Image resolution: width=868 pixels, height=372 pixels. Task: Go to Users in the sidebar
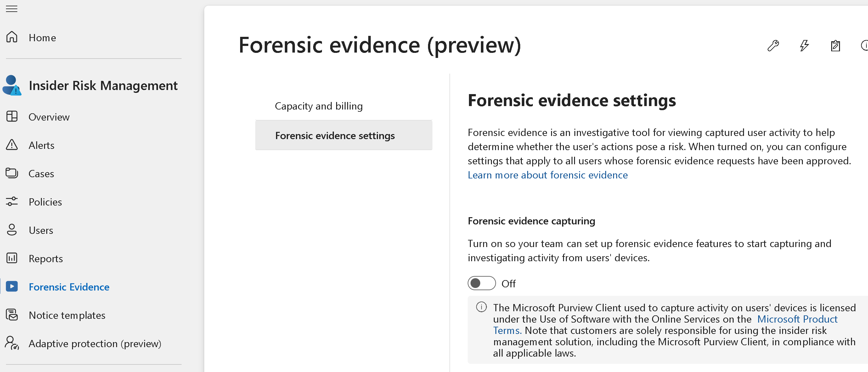click(x=41, y=230)
